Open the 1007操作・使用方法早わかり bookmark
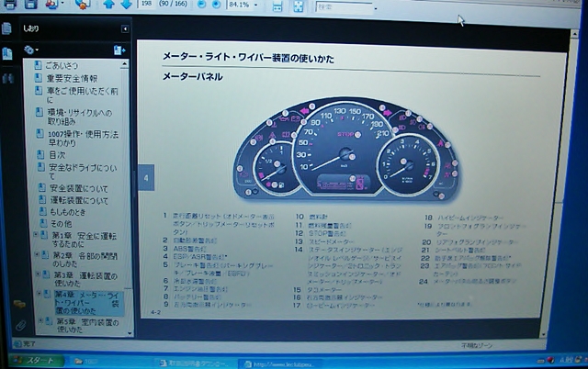Image resolution: width=588 pixels, height=369 pixels. tap(83, 139)
